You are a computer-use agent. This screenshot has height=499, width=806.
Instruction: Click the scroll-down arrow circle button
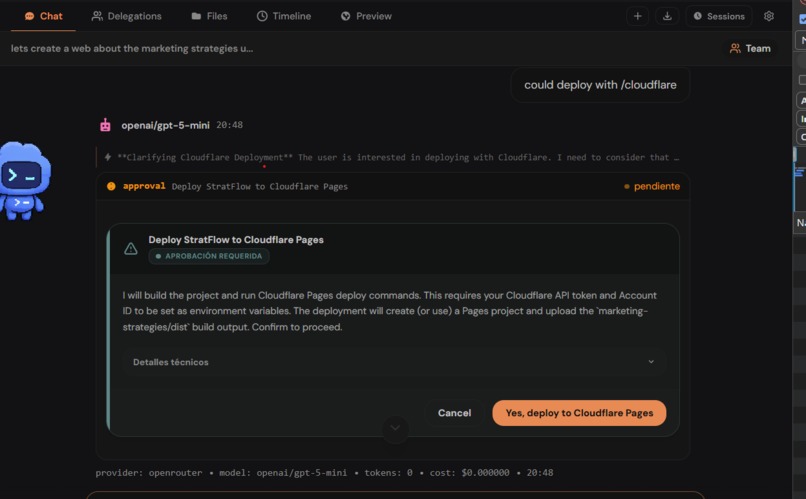(x=395, y=428)
